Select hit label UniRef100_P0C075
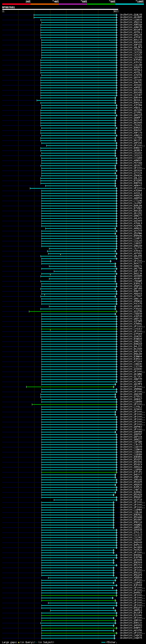Screen dimensions: 146x644 (131, 304)
